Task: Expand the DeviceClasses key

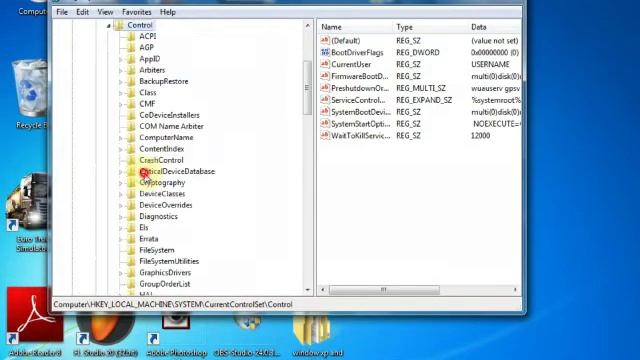Action: tap(120, 194)
